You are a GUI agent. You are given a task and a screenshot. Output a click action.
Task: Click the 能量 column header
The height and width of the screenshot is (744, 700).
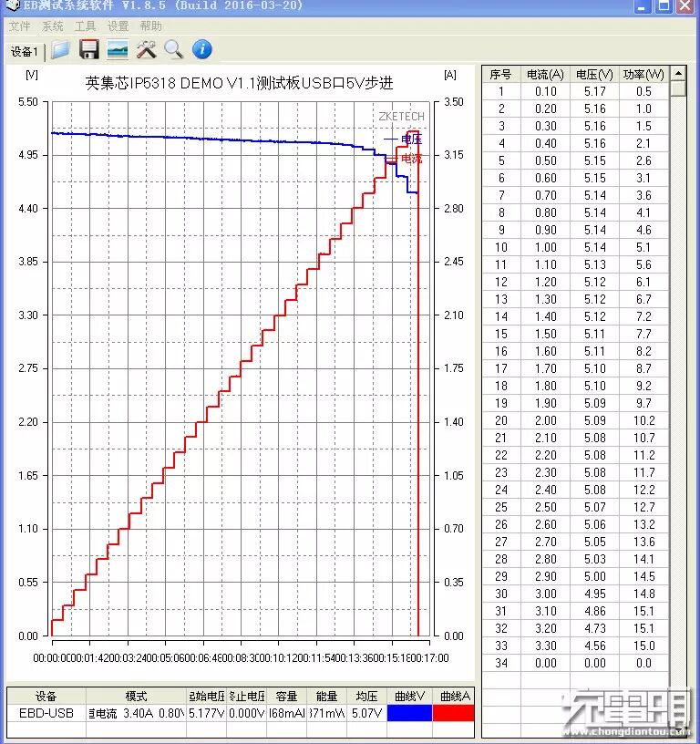[326, 696]
